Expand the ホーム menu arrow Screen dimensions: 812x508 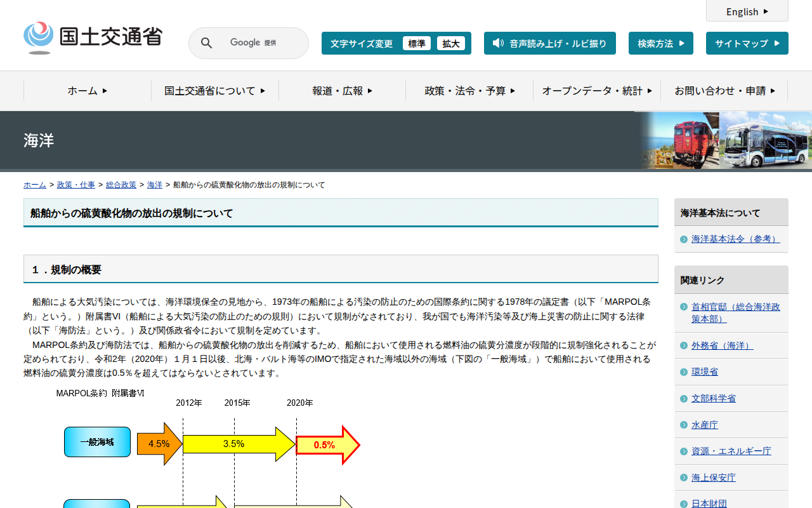pyautogui.click(x=105, y=91)
